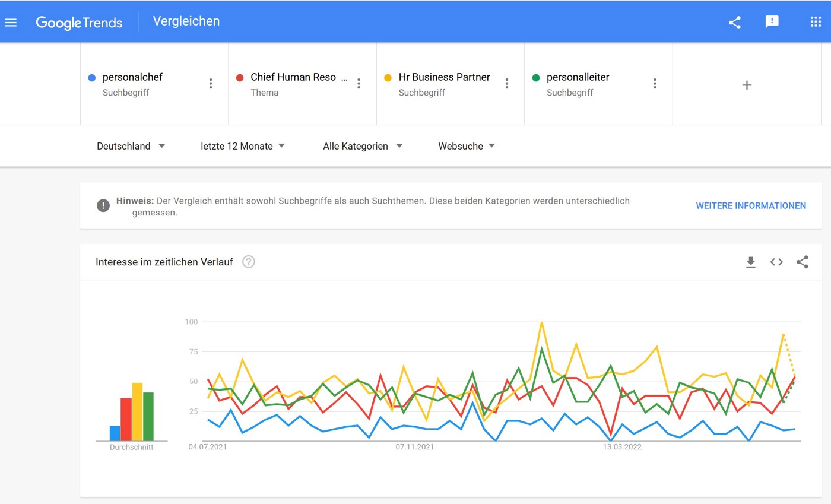Screen dimensions: 831x504
Task: Click the Google Trends logo
Action: (x=79, y=23)
